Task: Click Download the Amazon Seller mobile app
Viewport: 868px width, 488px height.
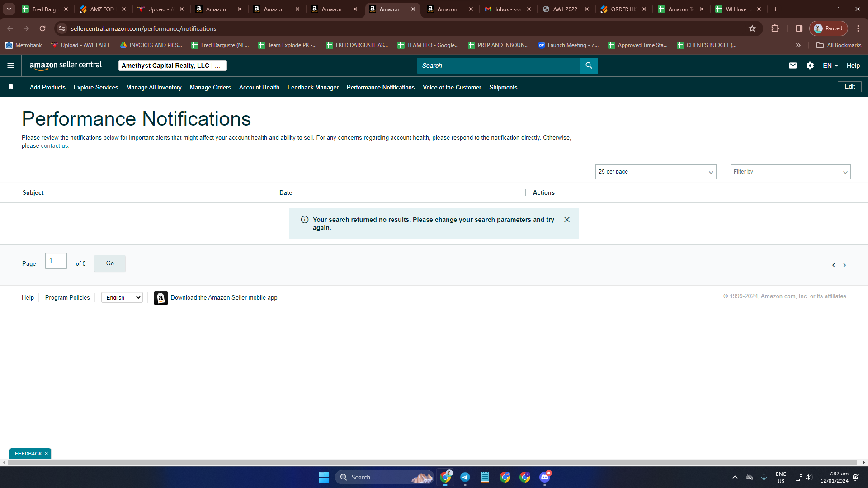Action: 224,297
